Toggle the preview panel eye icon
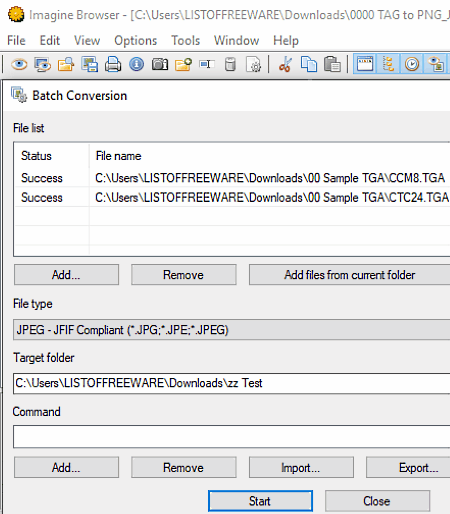The height and width of the screenshot is (514, 450). (x=436, y=64)
